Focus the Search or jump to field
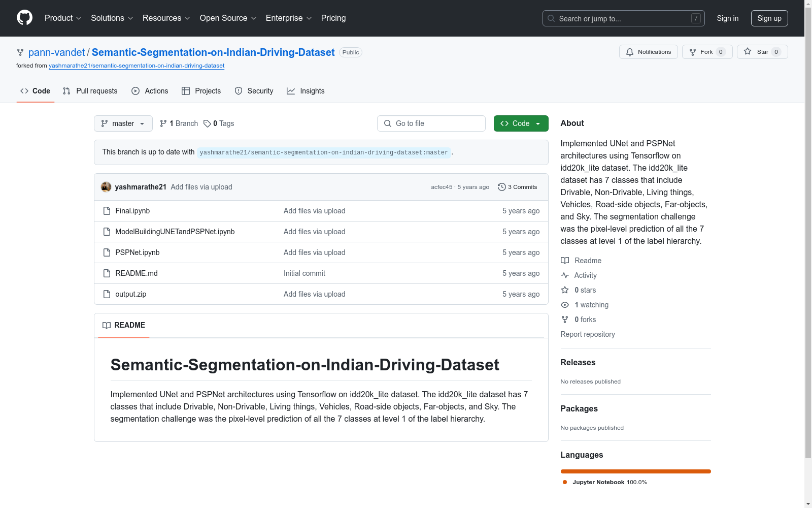The height and width of the screenshot is (508, 812). coord(624,18)
